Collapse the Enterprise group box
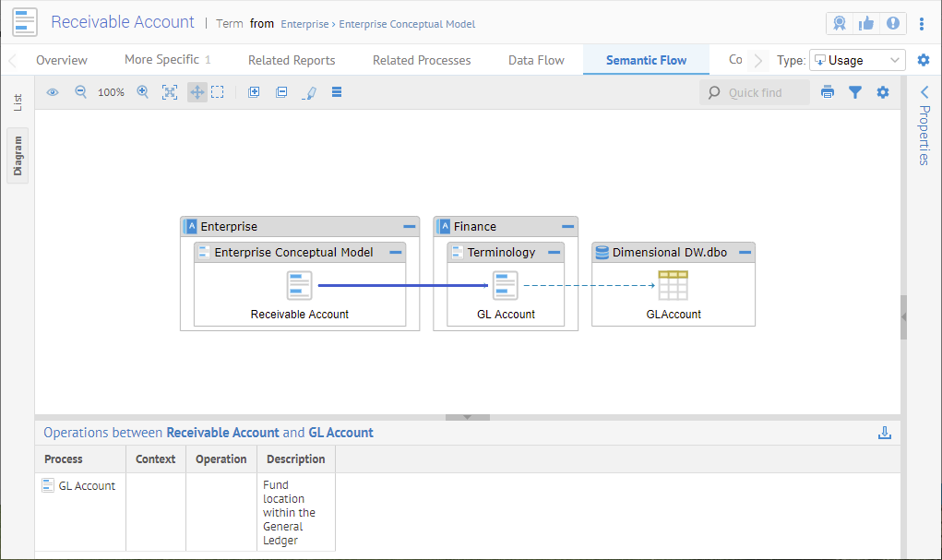The width and height of the screenshot is (942, 560). (409, 226)
